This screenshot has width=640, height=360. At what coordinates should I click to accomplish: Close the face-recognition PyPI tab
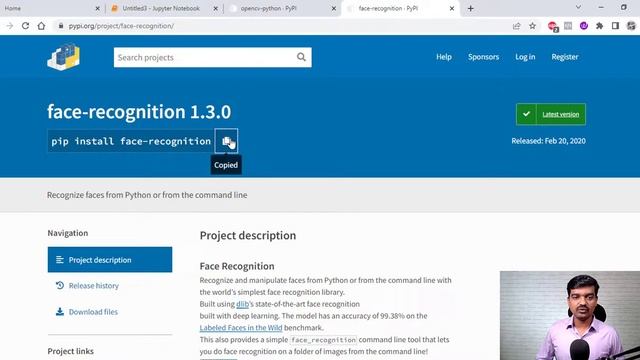(452, 8)
